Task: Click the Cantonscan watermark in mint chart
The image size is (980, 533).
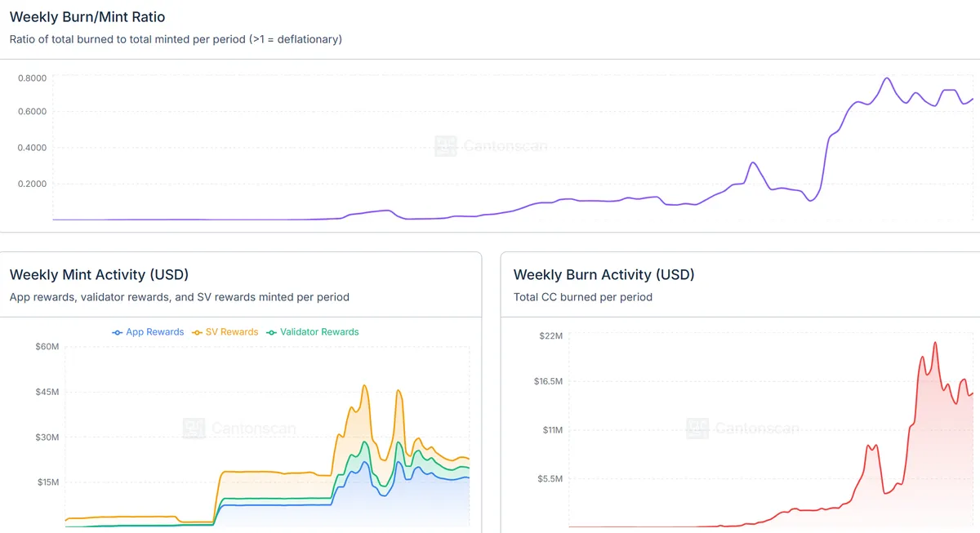Action: click(239, 428)
